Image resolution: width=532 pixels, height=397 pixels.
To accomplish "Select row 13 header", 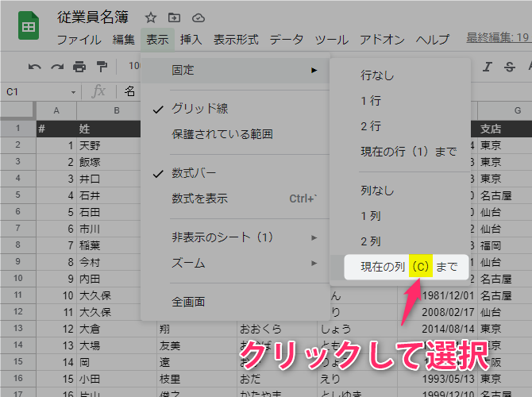I will tap(18, 329).
